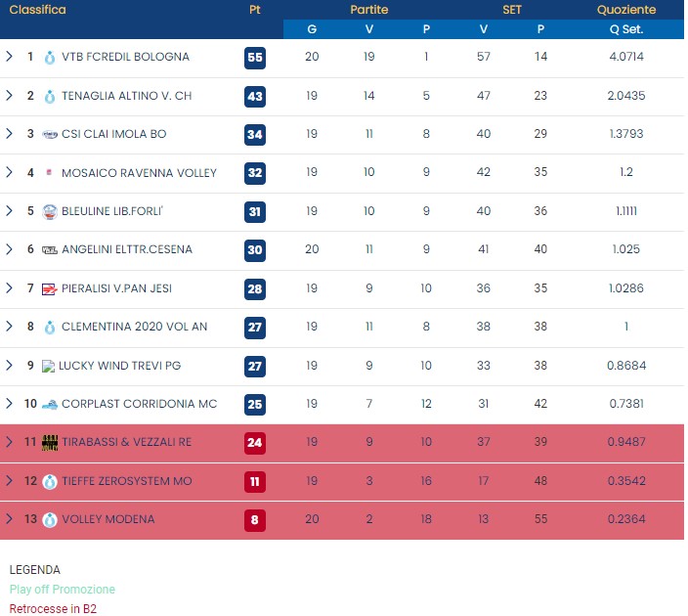
Task: Click the CORPLAST CORRIDONIA MC team logo
Action: pos(50,405)
